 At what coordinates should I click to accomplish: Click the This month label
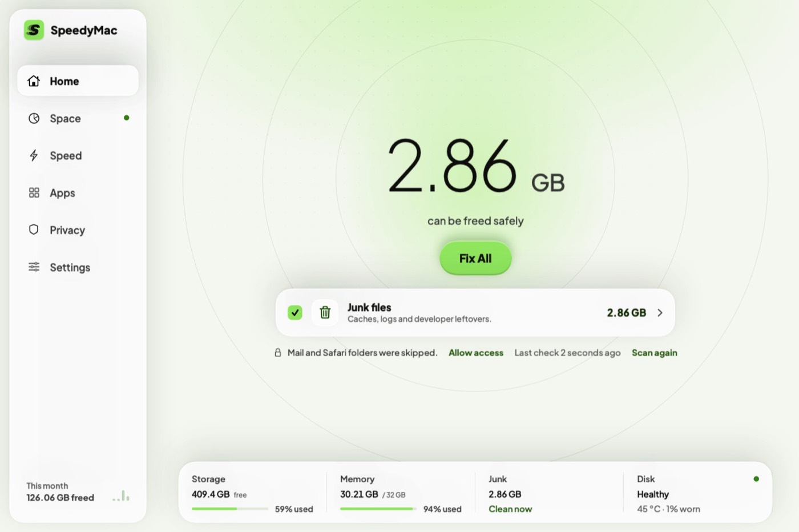[47, 486]
